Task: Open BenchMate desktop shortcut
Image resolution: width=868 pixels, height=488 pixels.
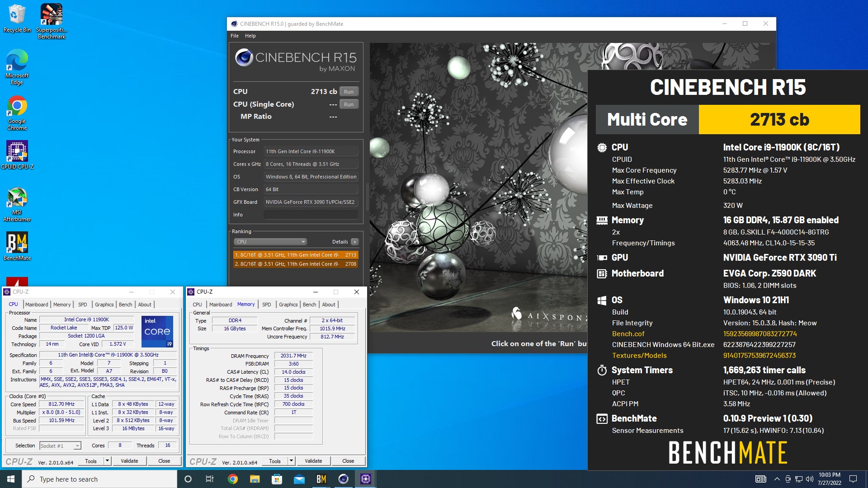Action: click(17, 246)
